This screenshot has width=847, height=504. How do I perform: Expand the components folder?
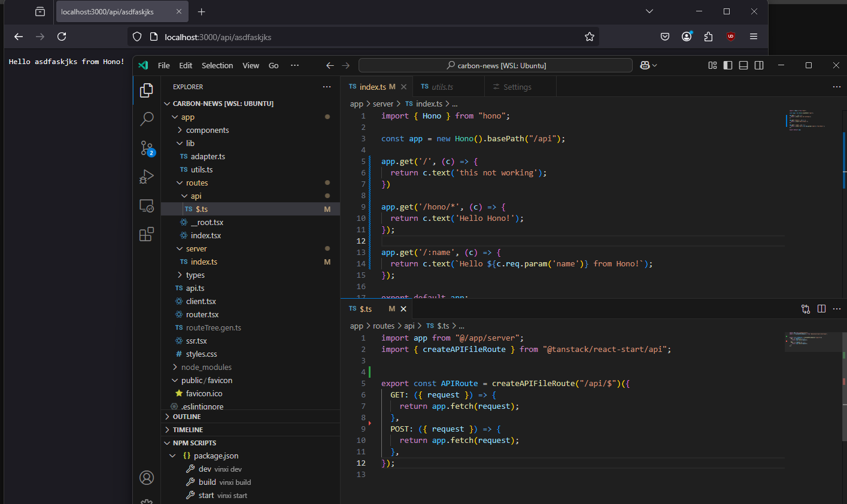pyautogui.click(x=180, y=130)
